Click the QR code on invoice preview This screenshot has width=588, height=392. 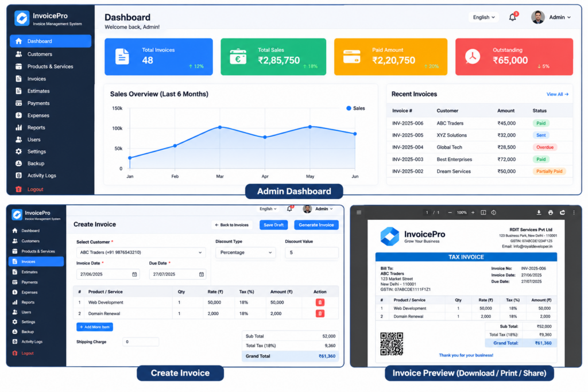pos(392,344)
